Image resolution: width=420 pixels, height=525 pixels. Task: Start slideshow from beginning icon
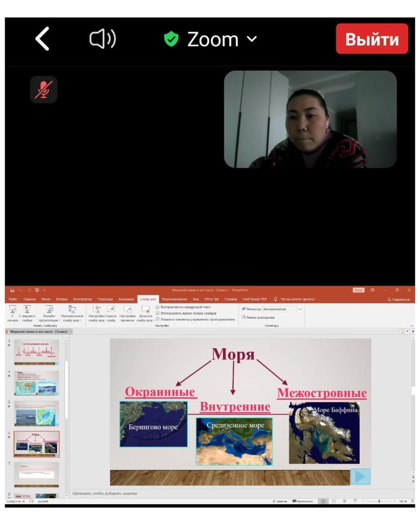[13, 310]
